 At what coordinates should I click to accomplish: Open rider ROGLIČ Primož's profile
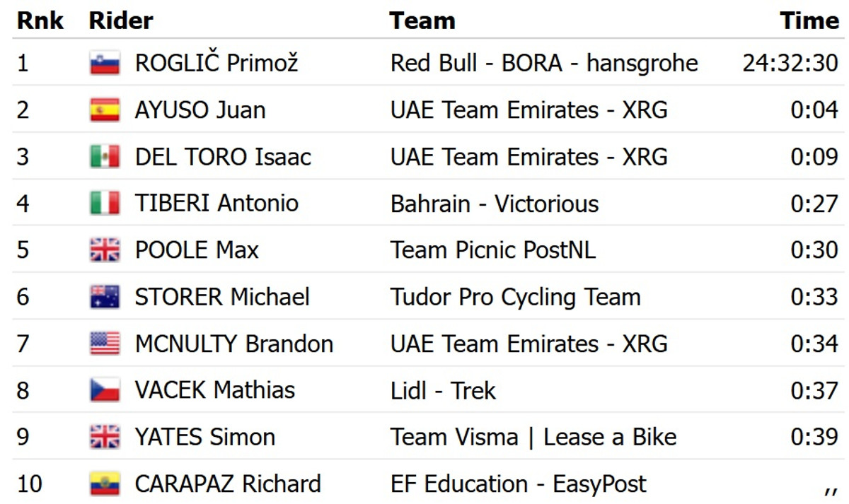[x=216, y=64]
